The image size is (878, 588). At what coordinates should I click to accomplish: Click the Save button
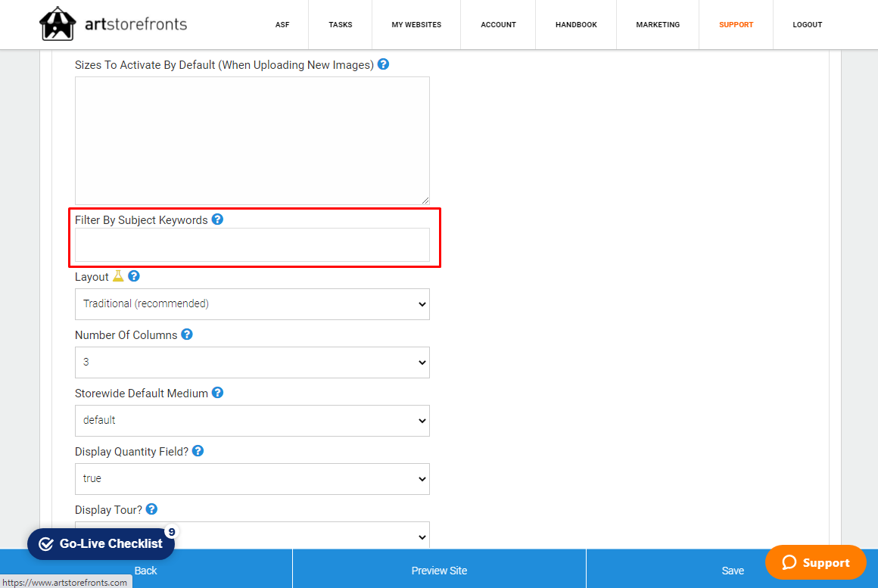[732, 571]
